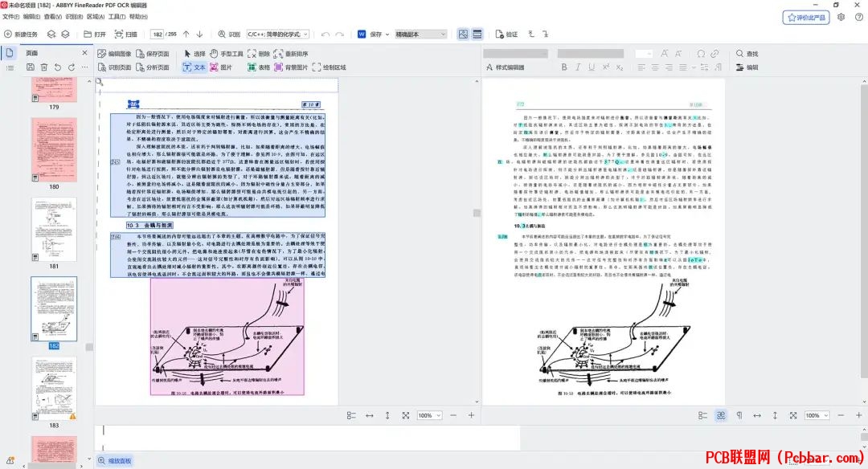Select page thumbnail 180

click(x=54, y=150)
